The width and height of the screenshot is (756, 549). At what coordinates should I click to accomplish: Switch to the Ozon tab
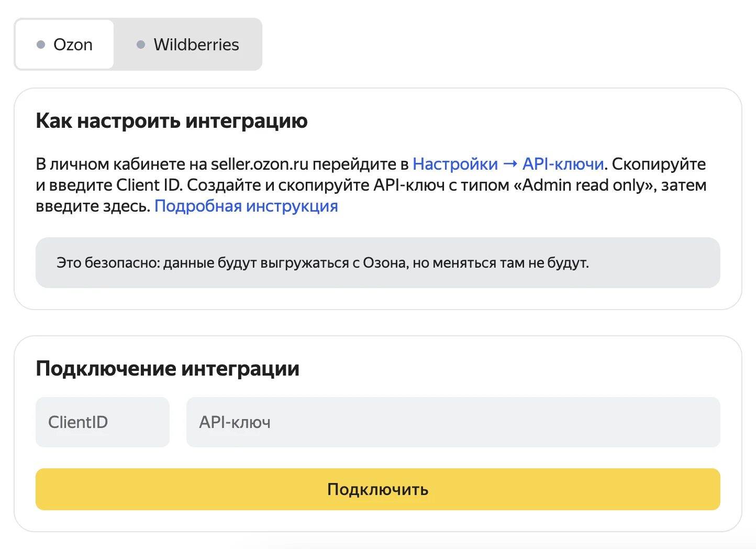64,45
